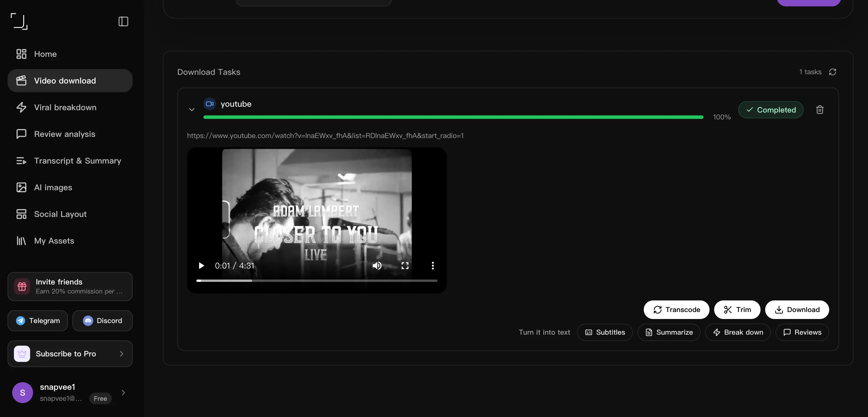Select Video download in sidebar
The image size is (868, 417).
tap(70, 81)
